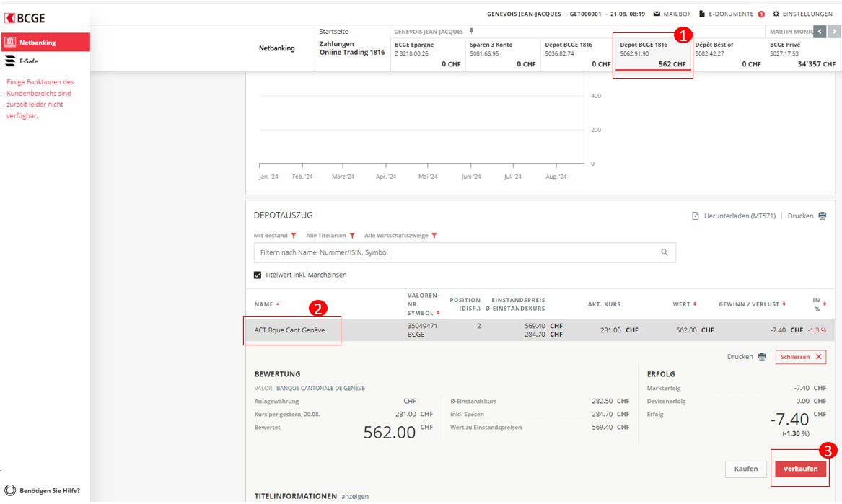The width and height of the screenshot is (842, 504).
Task: Open the Benötigen Sie Hilfe? help link
Action: [x=43, y=490]
